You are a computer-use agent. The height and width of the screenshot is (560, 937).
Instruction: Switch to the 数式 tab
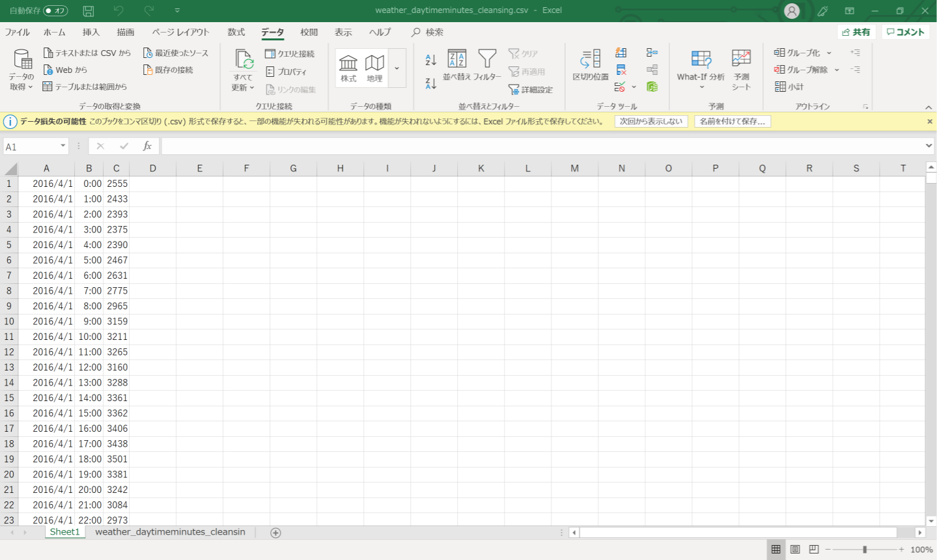click(x=236, y=33)
